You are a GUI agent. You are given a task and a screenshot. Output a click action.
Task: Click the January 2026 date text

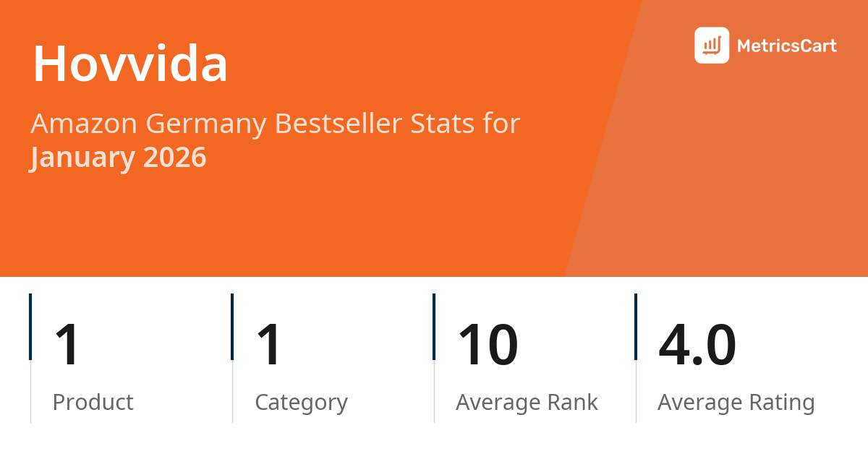click(x=119, y=157)
